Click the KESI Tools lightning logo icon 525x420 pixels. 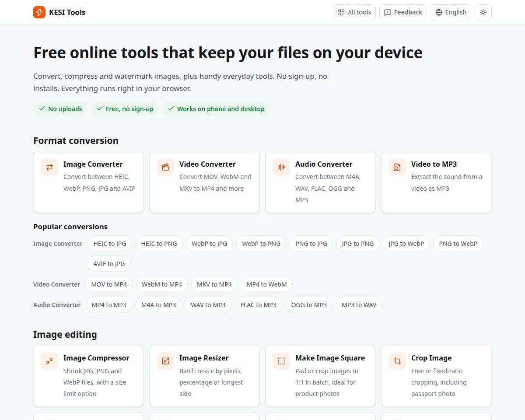tap(39, 12)
